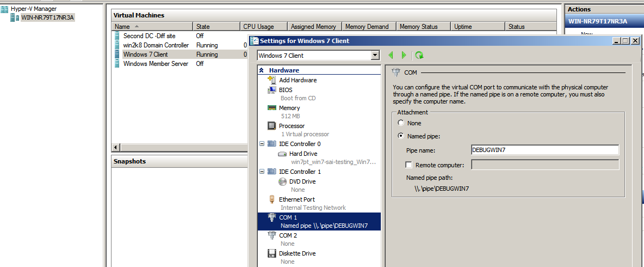Click left arrow of VM list horizontal scrollbar

(x=116, y=147)
